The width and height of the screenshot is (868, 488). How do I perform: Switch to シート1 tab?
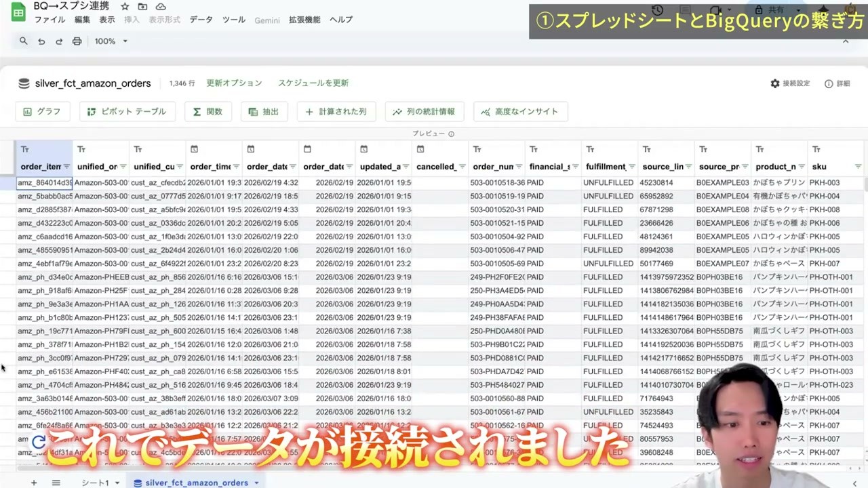pos(95,483)
